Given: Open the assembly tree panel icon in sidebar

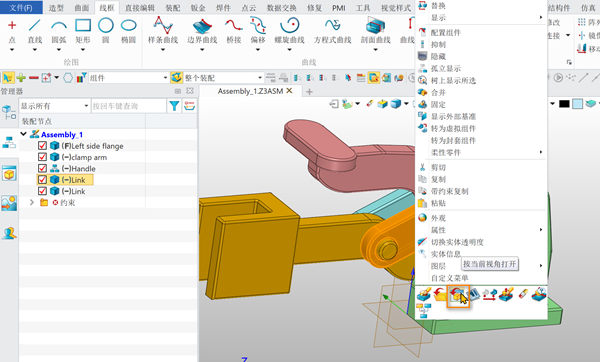Looking at the screenshot, I should point(9,143).
